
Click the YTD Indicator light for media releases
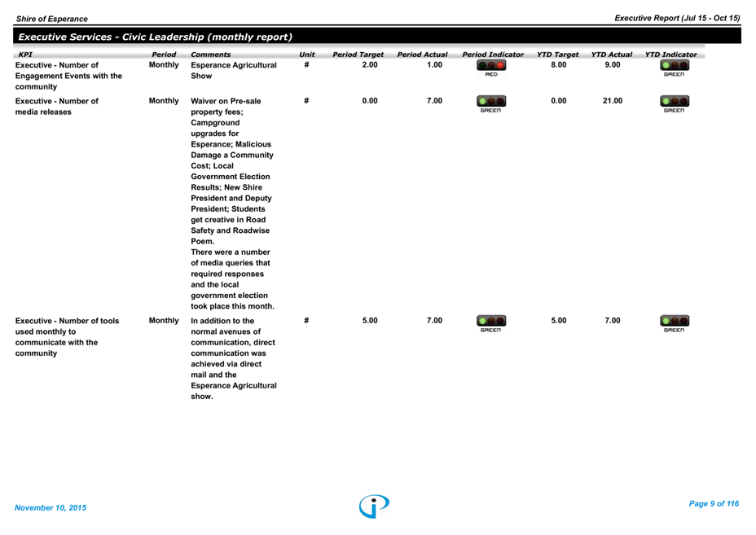(x=674, y=105)
